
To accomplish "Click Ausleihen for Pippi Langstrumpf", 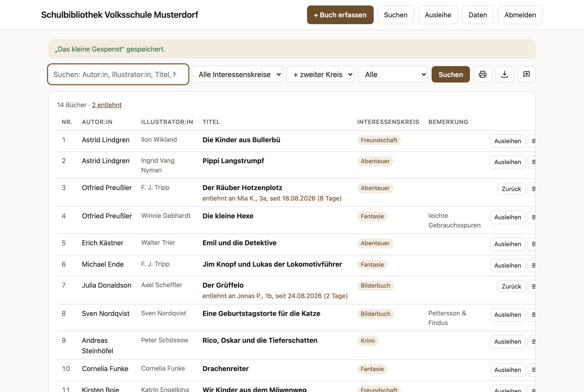I will click(x=507, y=162).
